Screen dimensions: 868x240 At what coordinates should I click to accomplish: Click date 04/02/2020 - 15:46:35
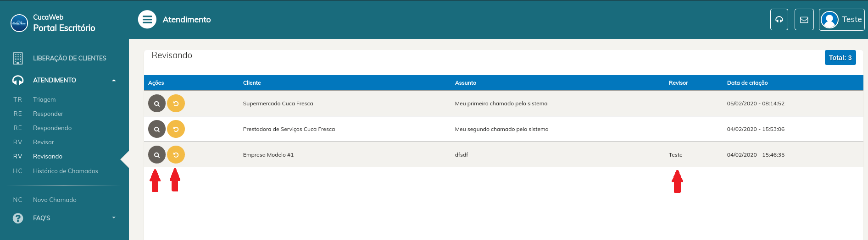coord(756,155)
